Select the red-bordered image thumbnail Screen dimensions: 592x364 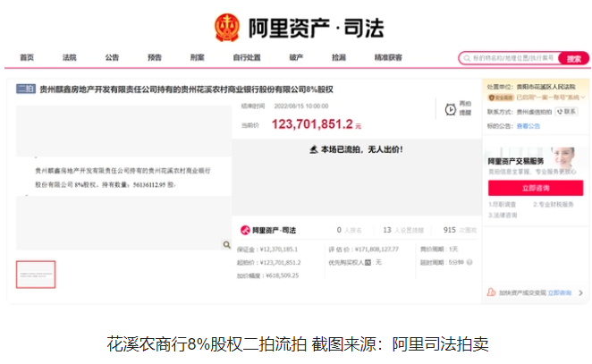(x=36, y=275)
